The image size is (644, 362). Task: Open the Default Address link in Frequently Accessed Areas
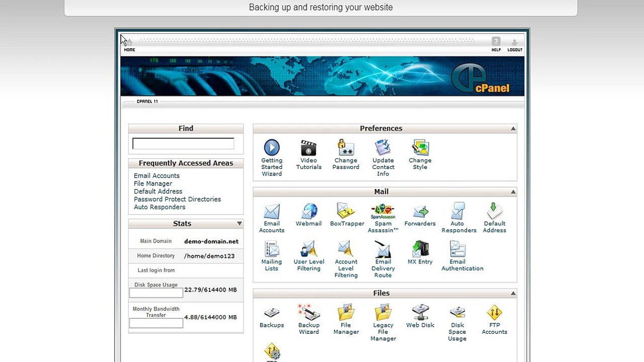click(158, 192)
